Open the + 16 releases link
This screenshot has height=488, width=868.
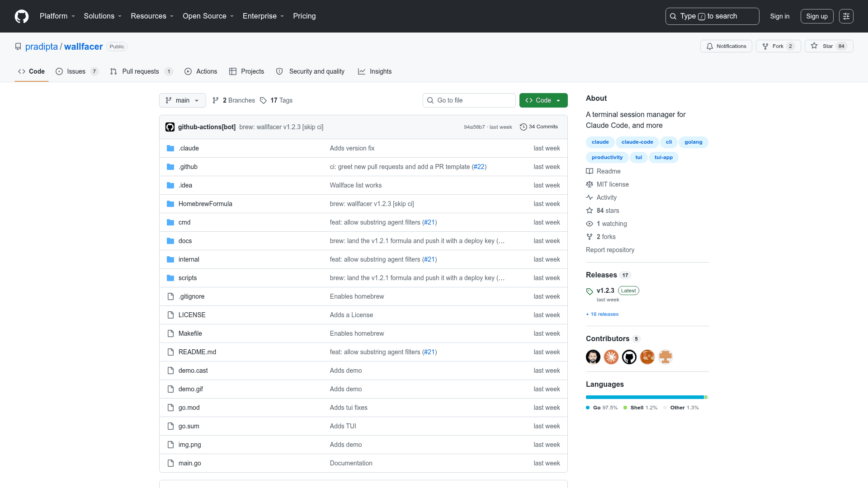click(x=602, y=314)
